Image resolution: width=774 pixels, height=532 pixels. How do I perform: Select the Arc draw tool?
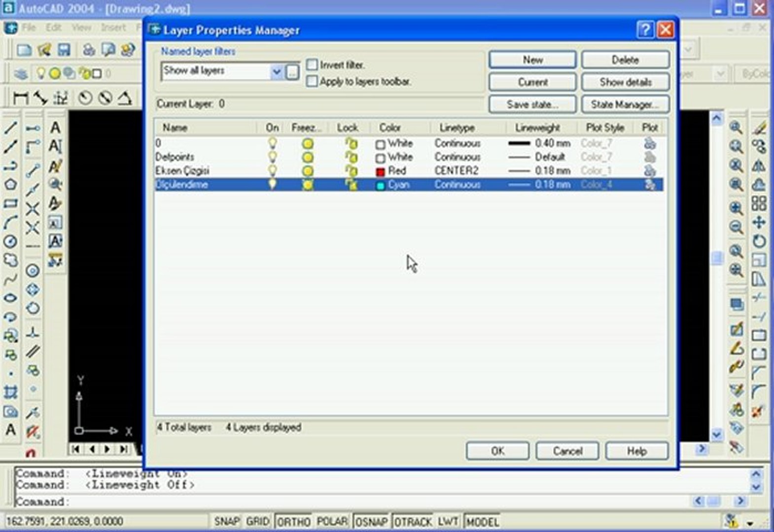tap(10, 223)
